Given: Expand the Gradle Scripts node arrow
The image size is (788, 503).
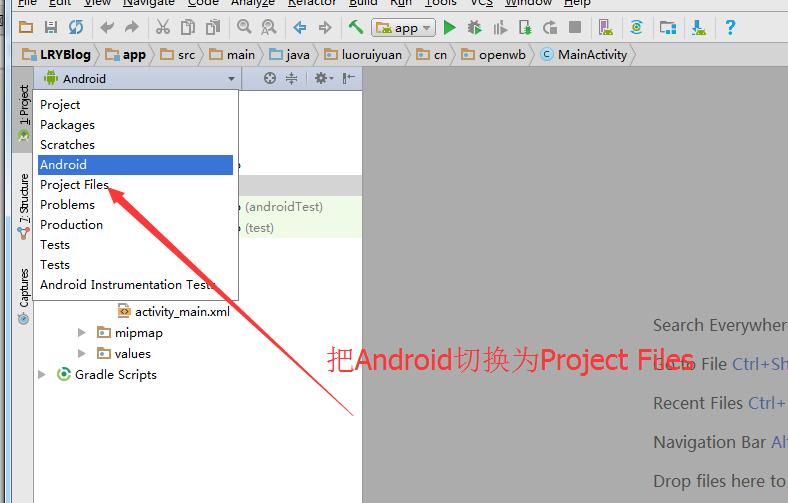Looking at the screenshot, I should pos(42,374).
